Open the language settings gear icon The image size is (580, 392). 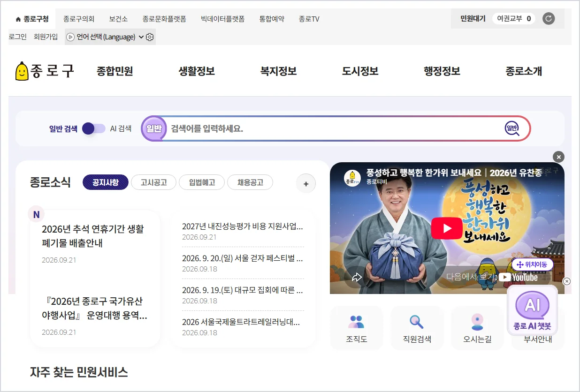pyautogui.click(x=150, y=37)
